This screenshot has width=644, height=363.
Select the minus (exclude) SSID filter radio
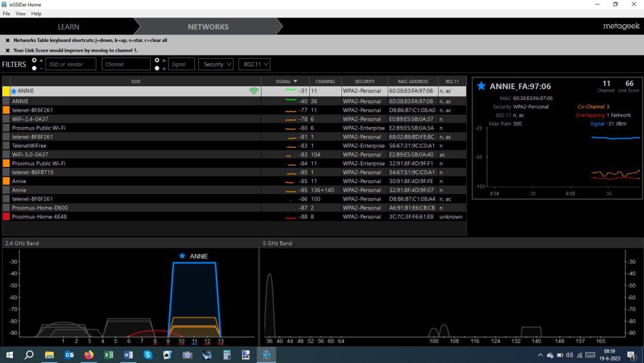(x=33, y=68)
